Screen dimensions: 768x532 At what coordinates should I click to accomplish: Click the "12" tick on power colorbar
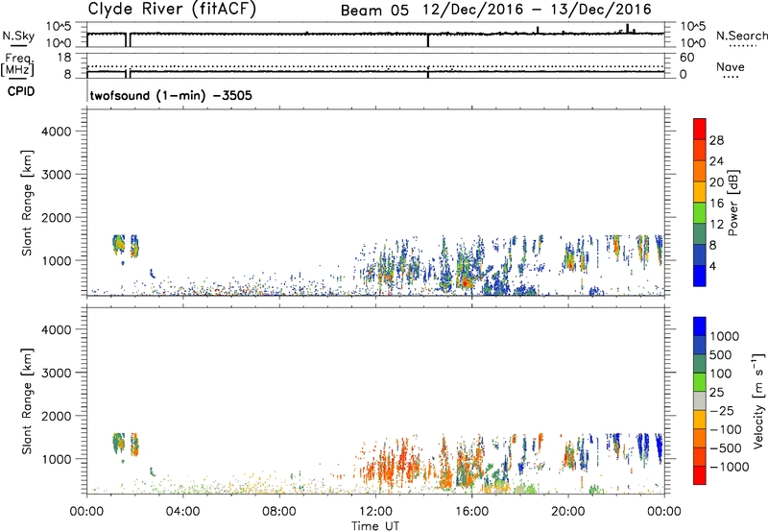coord(716,225)
